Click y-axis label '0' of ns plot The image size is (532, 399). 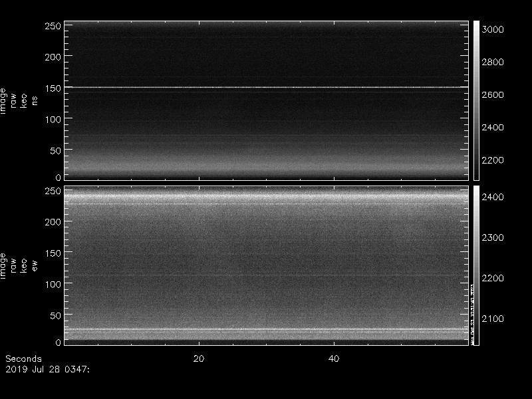(59, 178)
